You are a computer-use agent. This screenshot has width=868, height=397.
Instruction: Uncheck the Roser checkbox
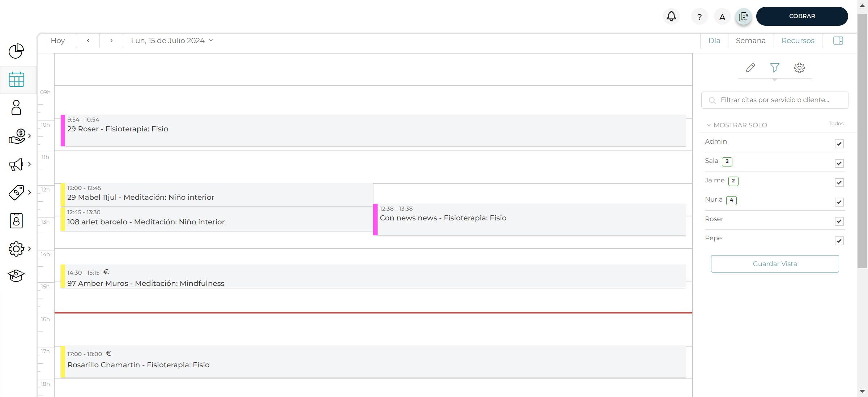click(x=839, y=221)
